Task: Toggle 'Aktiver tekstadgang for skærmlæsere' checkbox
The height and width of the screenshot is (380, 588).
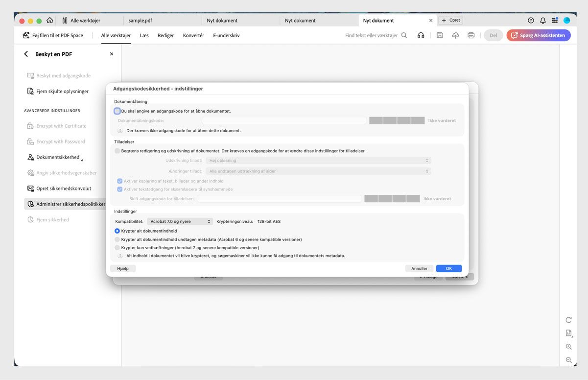Action: (x=120, y=189)
